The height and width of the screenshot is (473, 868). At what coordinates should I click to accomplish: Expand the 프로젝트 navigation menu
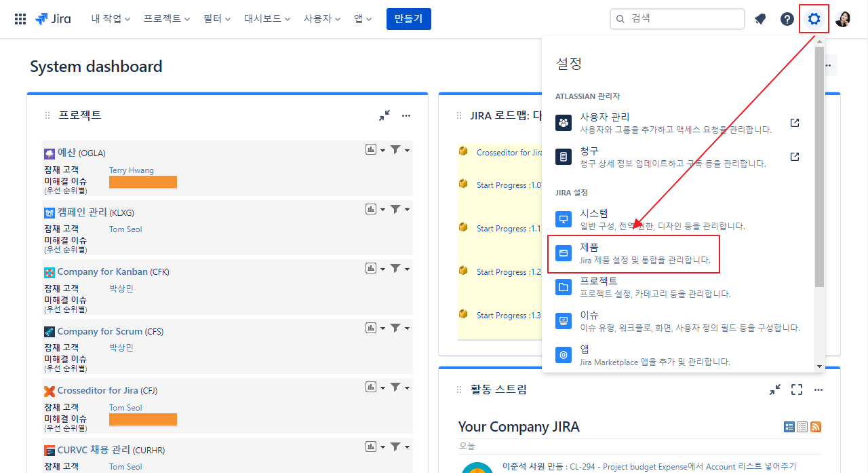(x=167, y=19)
